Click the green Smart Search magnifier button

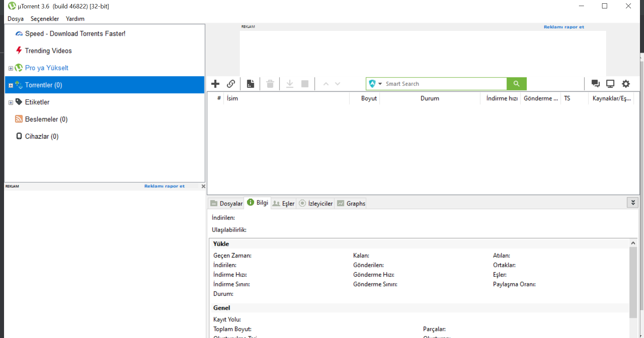[517, 84]
